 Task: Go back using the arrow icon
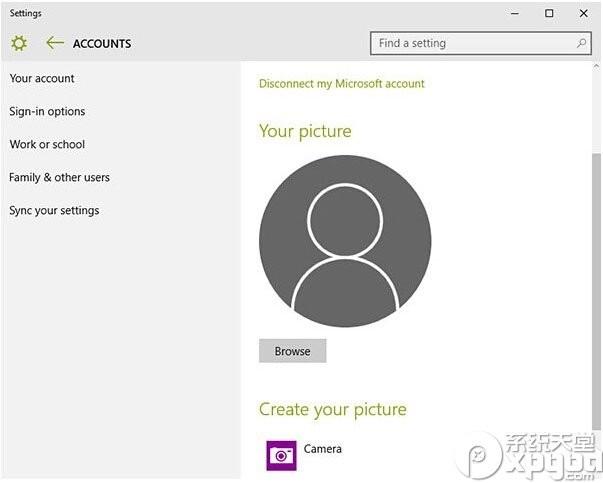pos(55,43)
